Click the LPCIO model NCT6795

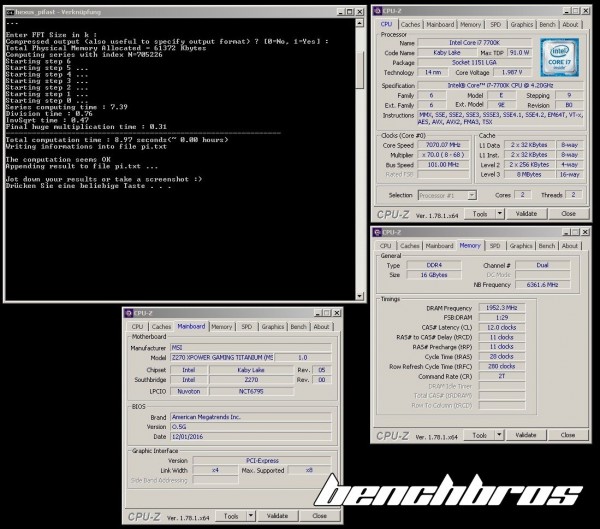pyautogui.click(x=251, y=391)
